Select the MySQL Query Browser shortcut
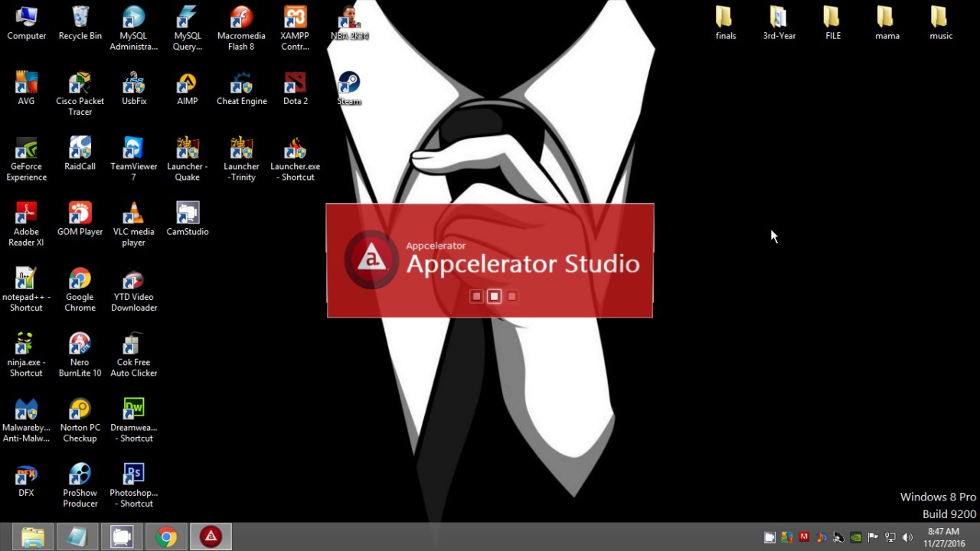The width and height of the screenshot is (980, 551). 188,28
